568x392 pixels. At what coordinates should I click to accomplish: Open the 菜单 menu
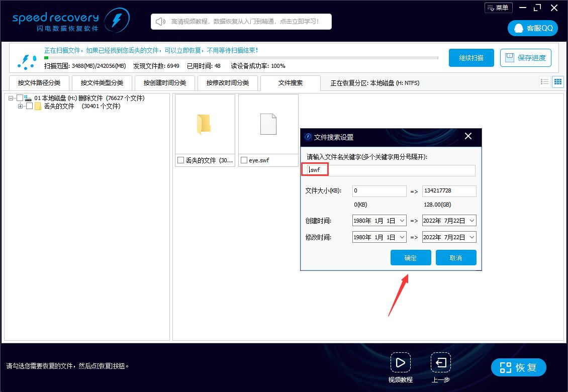pyautogui.click(x=498, y=8)
